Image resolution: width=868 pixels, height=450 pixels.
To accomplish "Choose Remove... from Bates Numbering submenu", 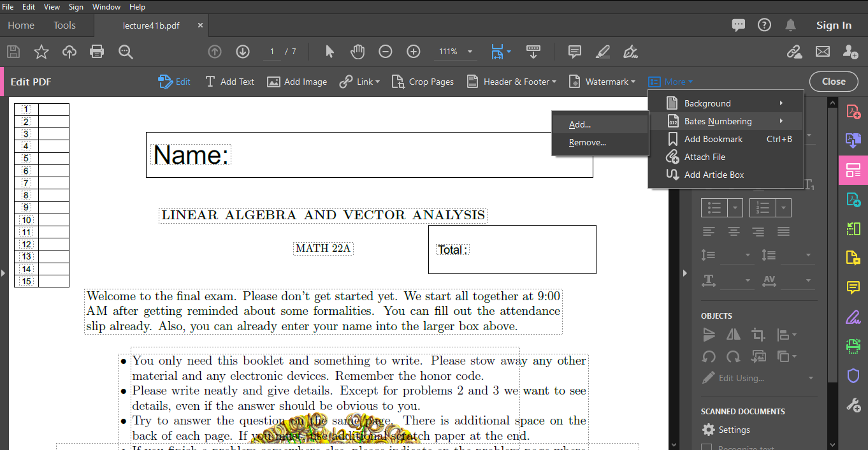I will pyautogui.click(x=600, y=143).
